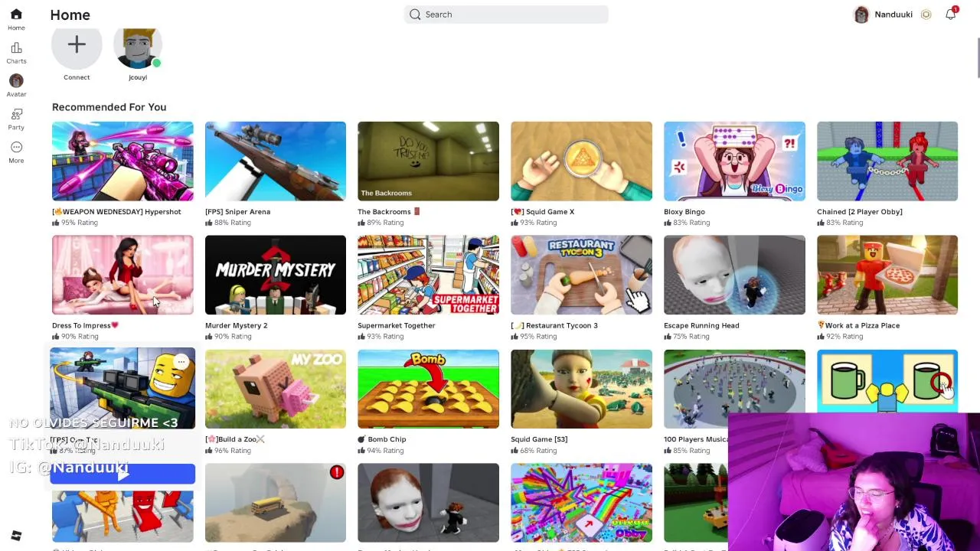Click the 'Supermarket Together' title text
980x551 pixels.
pos(397,325)
